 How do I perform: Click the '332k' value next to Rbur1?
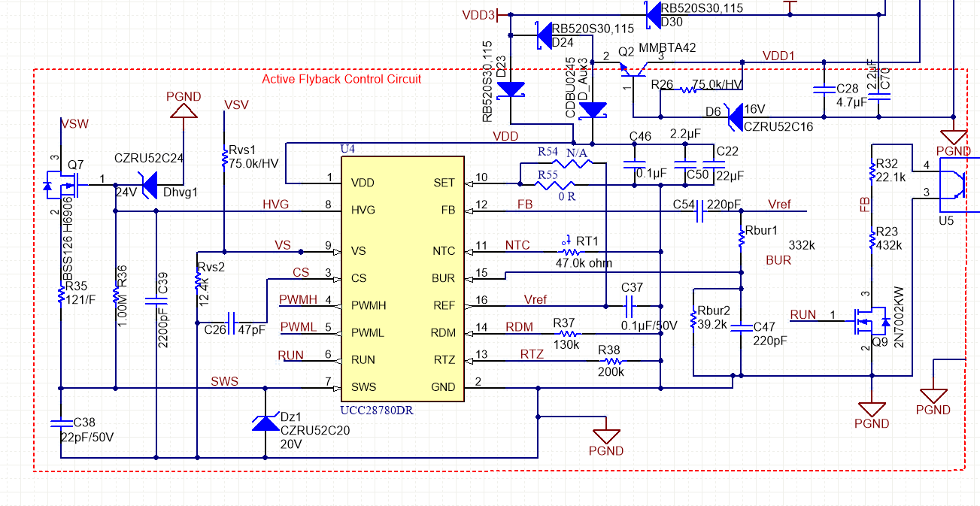(x=801, y=245)
